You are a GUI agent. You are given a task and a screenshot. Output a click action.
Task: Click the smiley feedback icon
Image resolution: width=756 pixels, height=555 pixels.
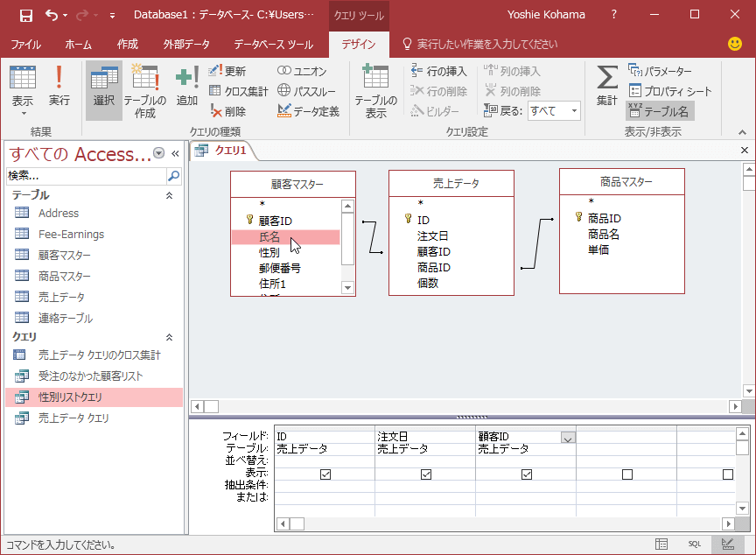pyautogui.click(x=734, y=44)
